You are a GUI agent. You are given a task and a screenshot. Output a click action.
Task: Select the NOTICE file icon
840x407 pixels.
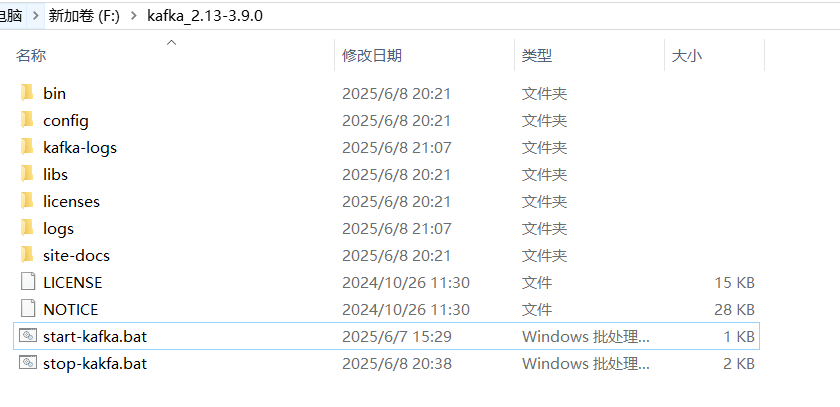coord(26,310)
